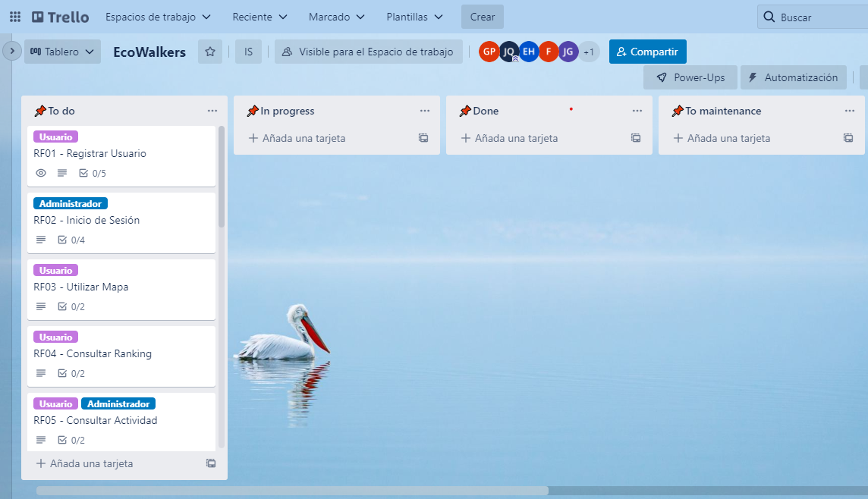Click the To do list vertical scrollbar
The image size is (868, 499).
point(222,177)
